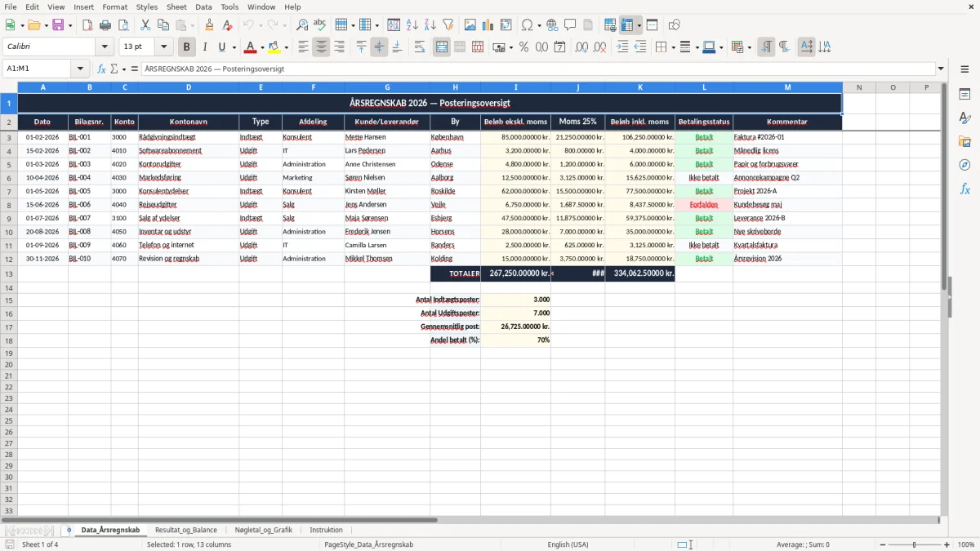Open the Font Name dropdown arrow
The image size is (980, 551).
104,47
